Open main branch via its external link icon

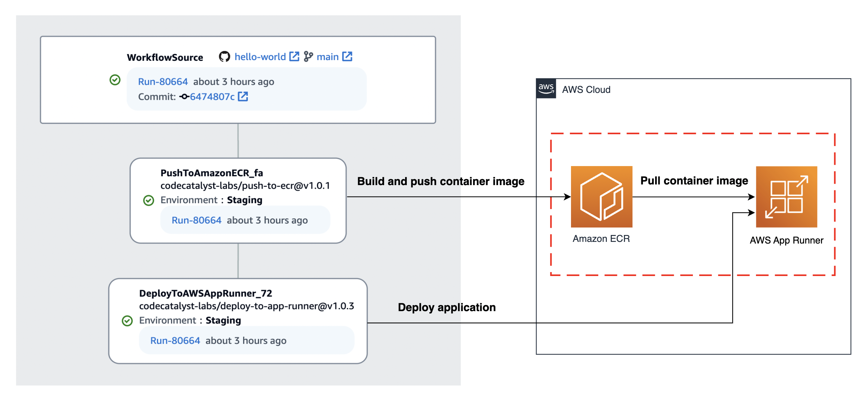click(x=347, y=56)
